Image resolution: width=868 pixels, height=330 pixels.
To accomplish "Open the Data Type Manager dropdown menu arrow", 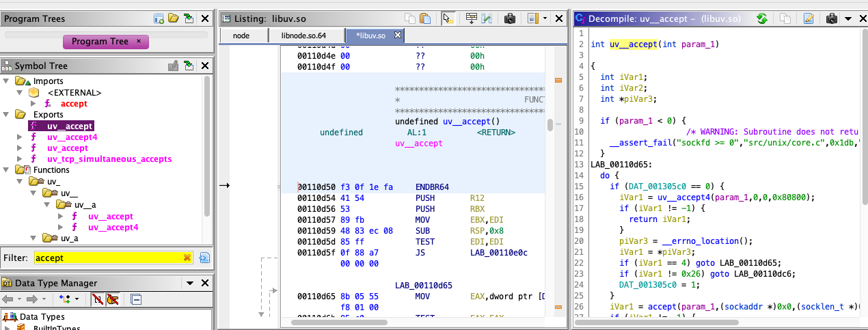I will pyautogui.click(x=189, y=283).
